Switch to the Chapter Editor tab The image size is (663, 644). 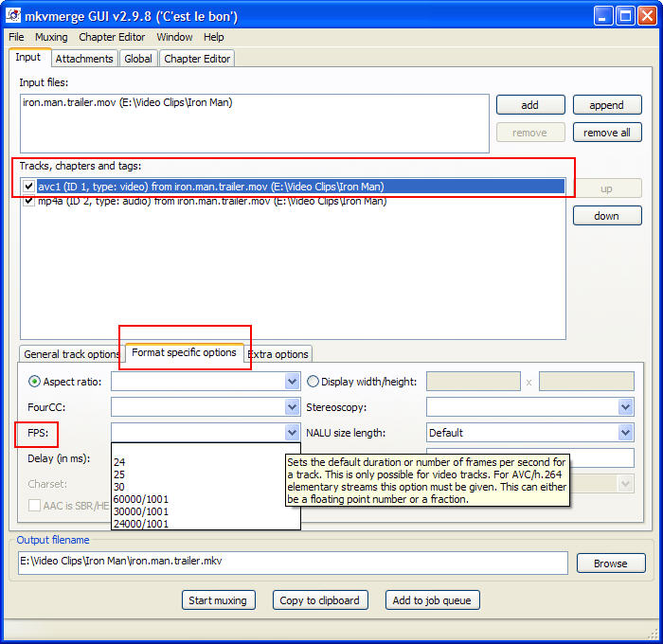point(197,59)
